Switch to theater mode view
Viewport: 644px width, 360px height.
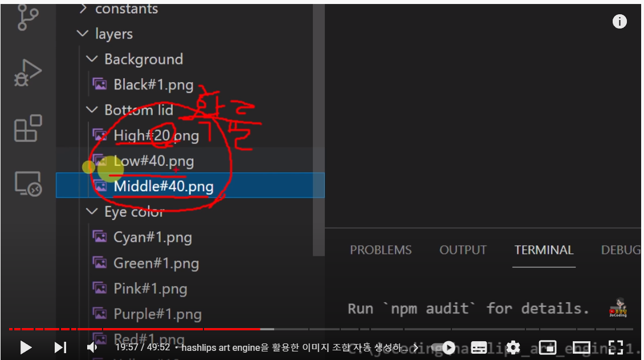coord(581,347)
